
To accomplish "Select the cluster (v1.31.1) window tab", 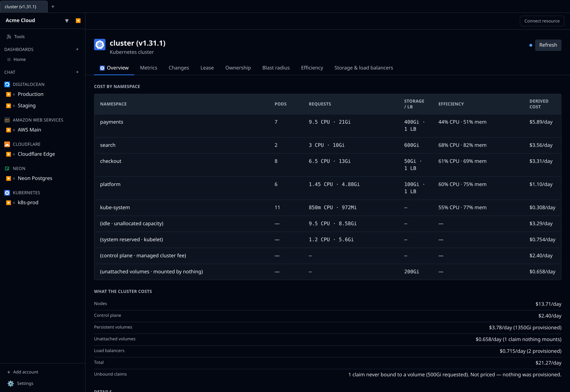I will pyautogui.click(x=24, y=7).
